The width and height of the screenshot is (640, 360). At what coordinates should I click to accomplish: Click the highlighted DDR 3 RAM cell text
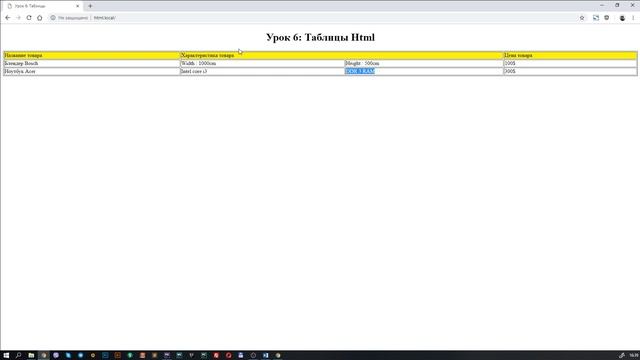[360, 71]
